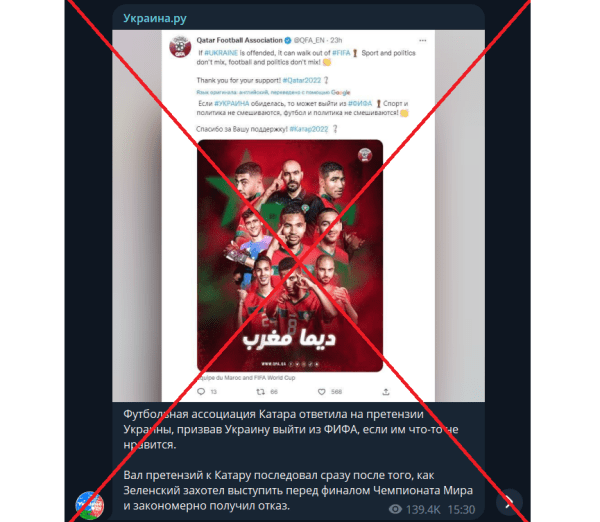Image resolution: width=600 pixels, height=522 pixels.
Task: Click the message forward arrow button
Action: pos(509,502)
